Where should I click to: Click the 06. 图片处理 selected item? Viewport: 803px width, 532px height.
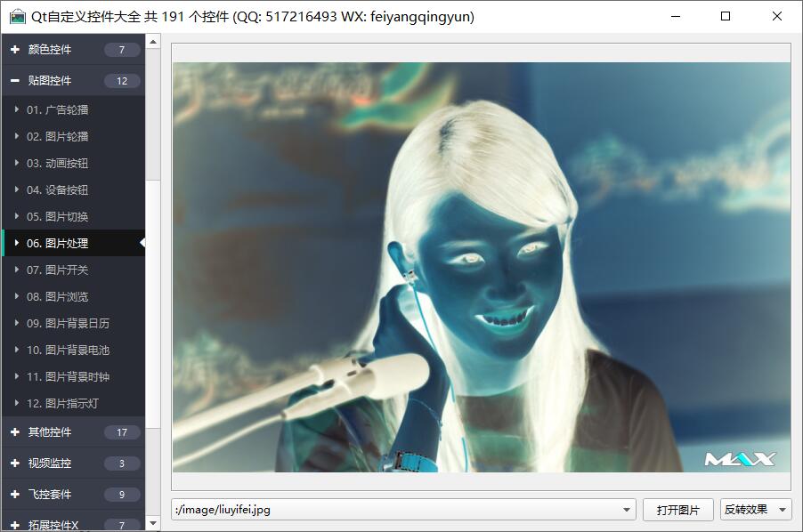point(57,244)
